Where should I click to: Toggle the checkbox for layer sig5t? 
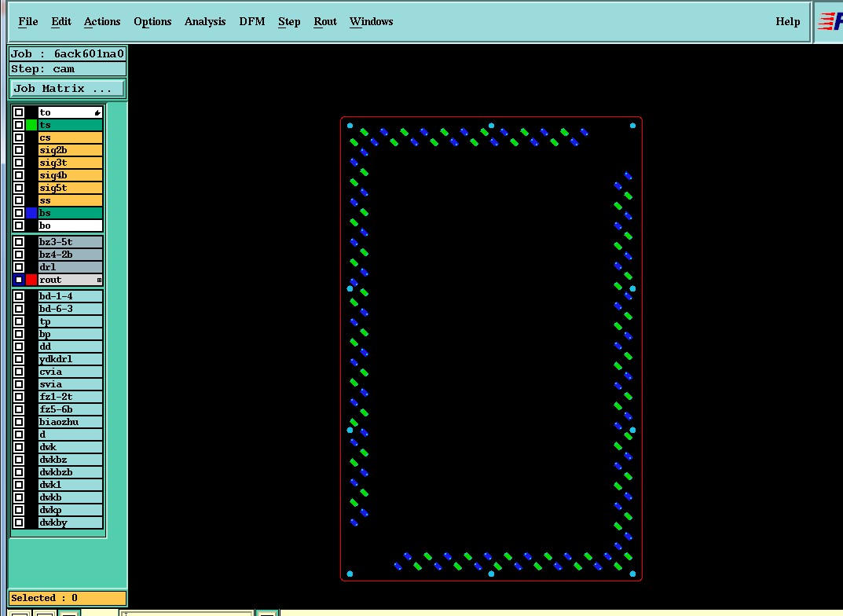(x=19, y=188)
